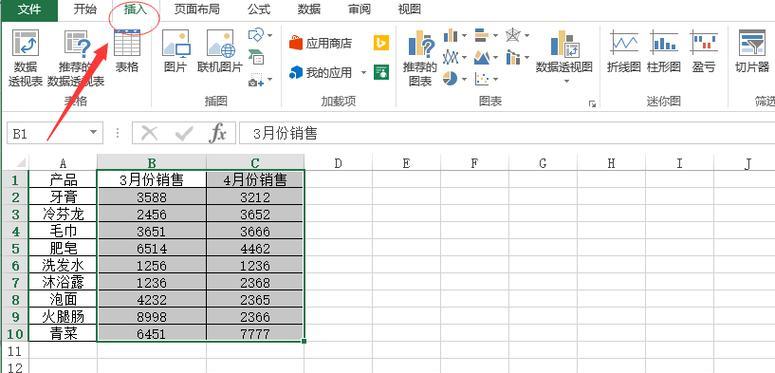Click the Radar/Stock chart icon
775x373 pixels.
[x=513, y=35]
